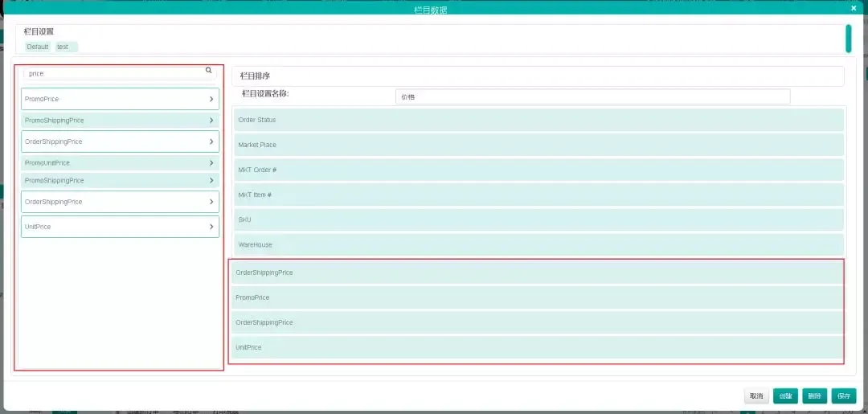Click the 删除 delete button
Image resolution: width=868 pixels, height=414 pixels.
point(814,396)
